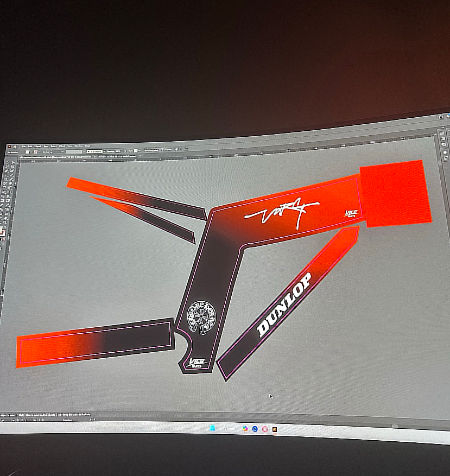Open the blue round taskbar icon
The width and height of the screenshot is (450, 476).
coord(255,429)
